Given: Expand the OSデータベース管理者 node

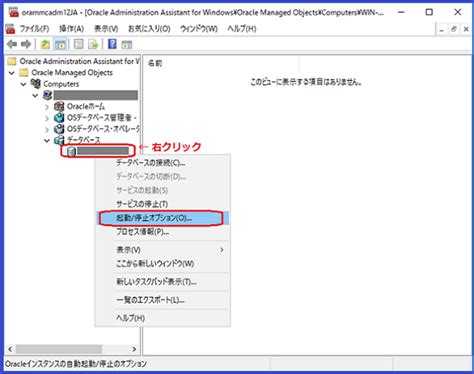Looking at the screenshot, I should [x=47, y=118].
